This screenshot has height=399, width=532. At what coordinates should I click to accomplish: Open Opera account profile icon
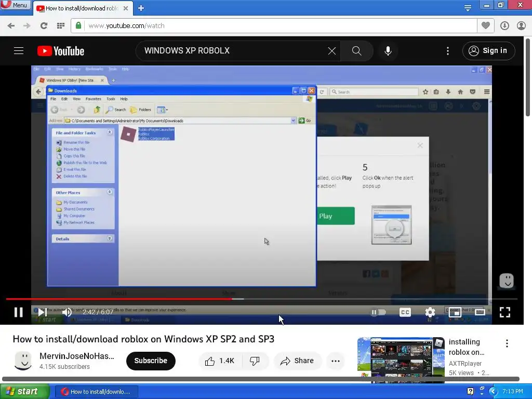pos(521,25)
